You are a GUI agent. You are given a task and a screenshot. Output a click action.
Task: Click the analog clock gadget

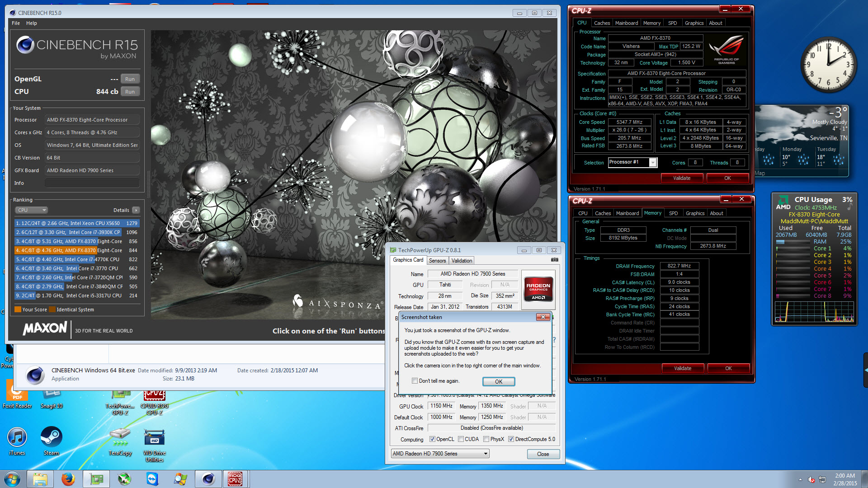(829, 66)
